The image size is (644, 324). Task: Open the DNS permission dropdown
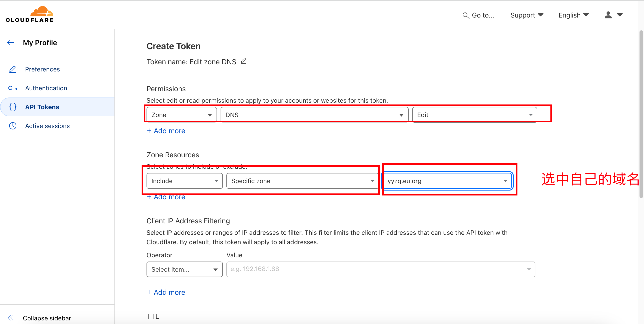point(314,115)
